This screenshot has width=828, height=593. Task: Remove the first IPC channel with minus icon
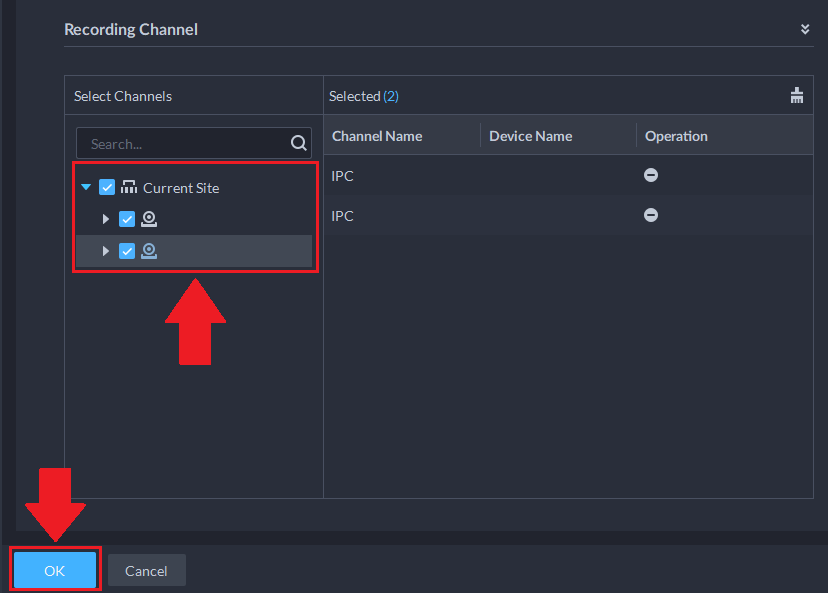click(651, 175)
